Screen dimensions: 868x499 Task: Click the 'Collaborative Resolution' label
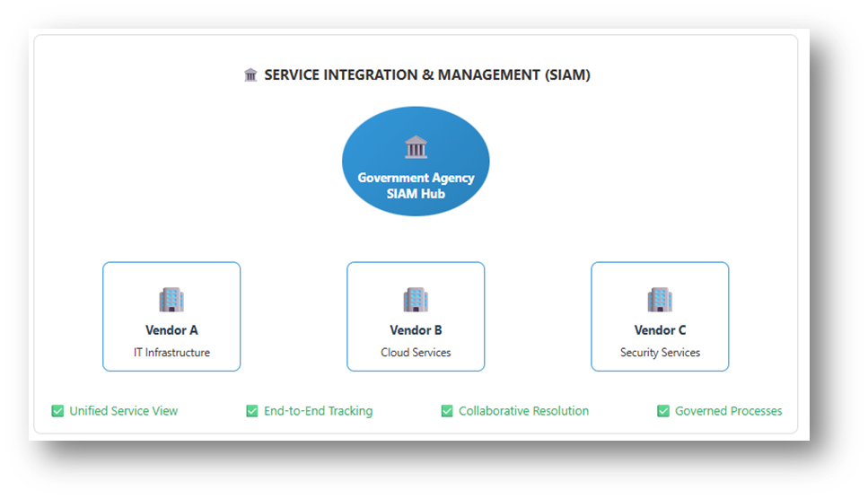(523, 411)
